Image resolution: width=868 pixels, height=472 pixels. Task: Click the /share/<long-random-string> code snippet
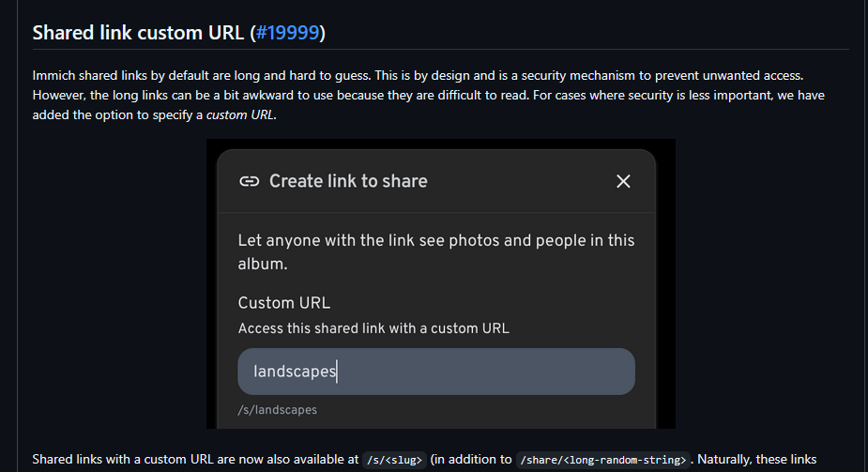605,460
